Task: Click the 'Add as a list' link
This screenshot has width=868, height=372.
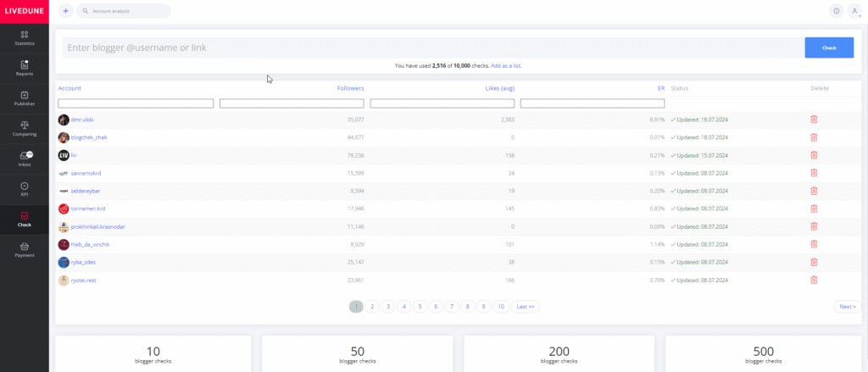Action: coord(512,65)
